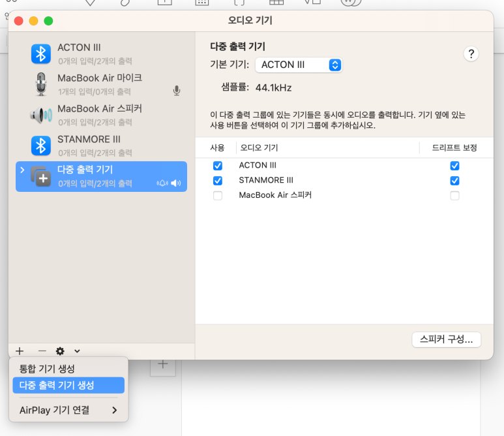This screenshot has width=504, height=436.
Task: Choose AirPlay 기기 연결 menu item
Action: pos(68,410)
